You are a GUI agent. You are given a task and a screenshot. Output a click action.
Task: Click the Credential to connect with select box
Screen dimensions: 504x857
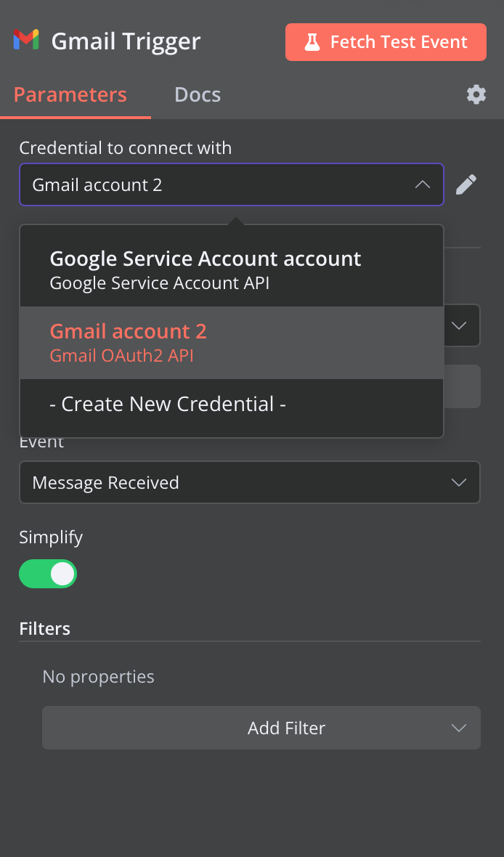pos(232,184)
